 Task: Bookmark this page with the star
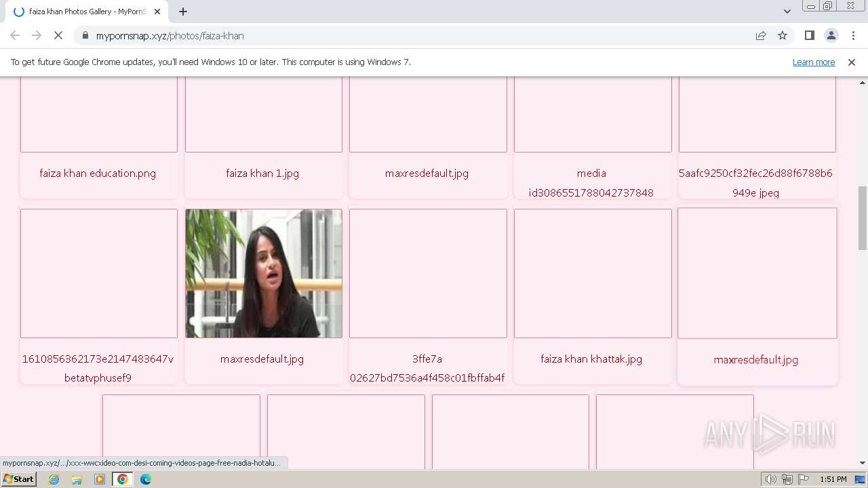tap(783, 35)
